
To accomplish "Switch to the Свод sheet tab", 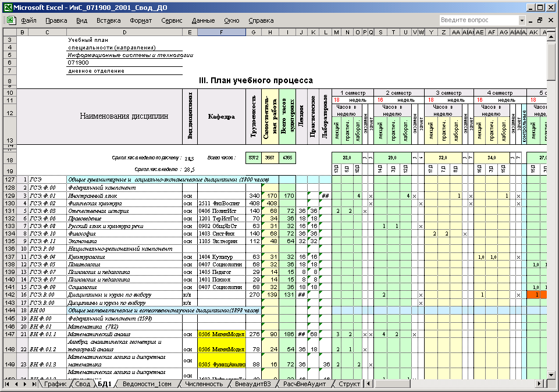I will 83,384.
